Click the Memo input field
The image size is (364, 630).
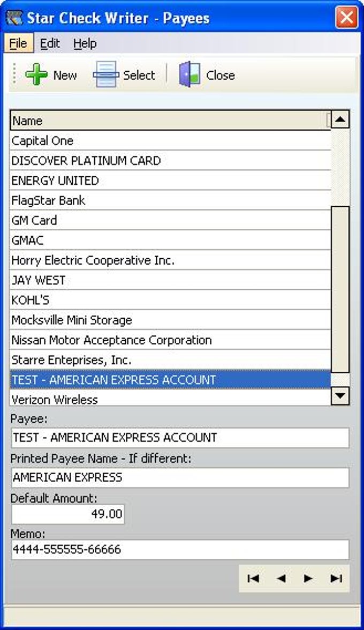coord(180,549)
